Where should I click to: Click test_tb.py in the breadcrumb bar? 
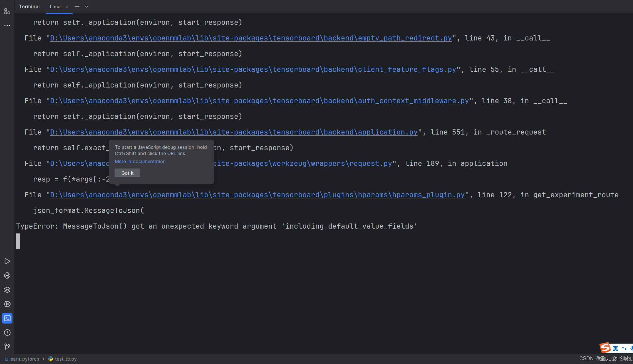tap(66, 359)
